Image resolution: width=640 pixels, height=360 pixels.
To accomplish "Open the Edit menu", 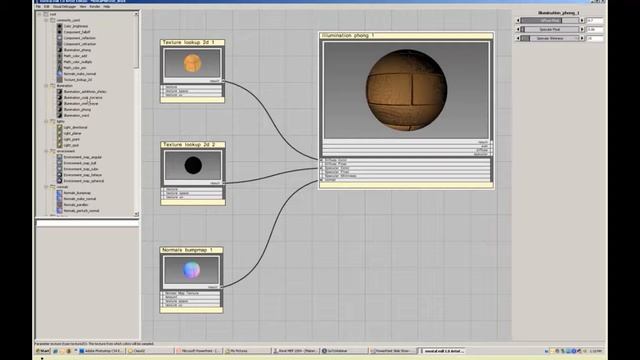I will tap(47, 7).
